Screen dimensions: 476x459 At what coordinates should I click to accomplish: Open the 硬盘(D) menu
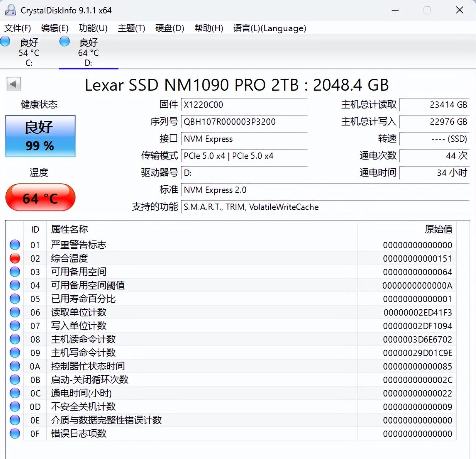point(170,28)
